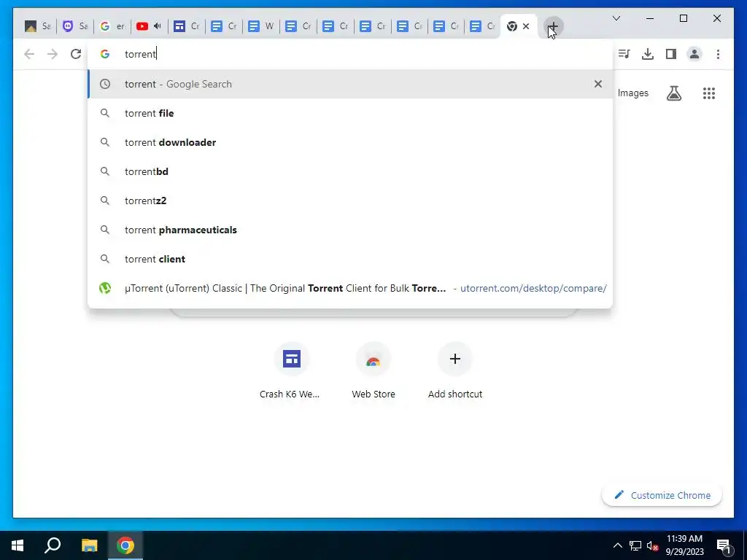This screenshot has height=560, width=747.
Task: Switch to the Google tab labeled 'er'
Action: (112, 26)
